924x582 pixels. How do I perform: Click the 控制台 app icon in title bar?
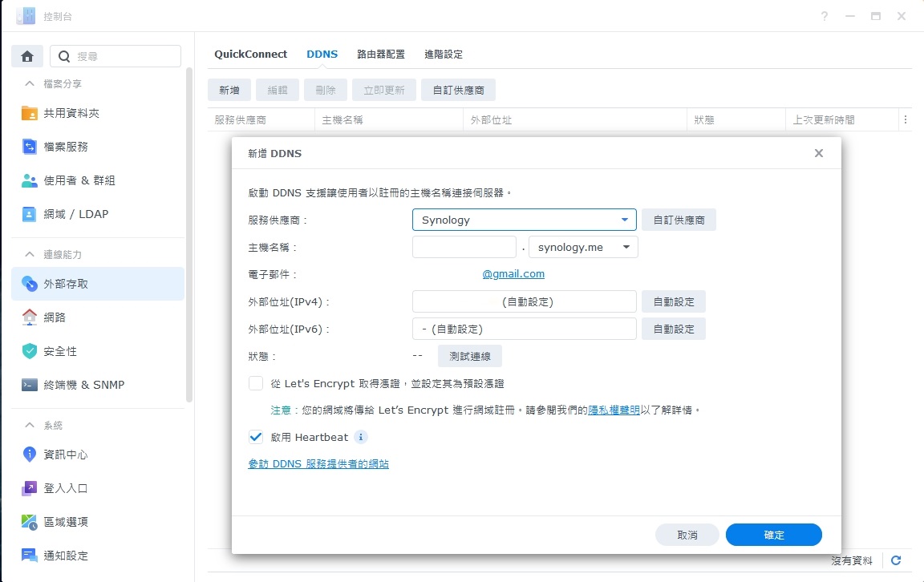tap(26, 16)
